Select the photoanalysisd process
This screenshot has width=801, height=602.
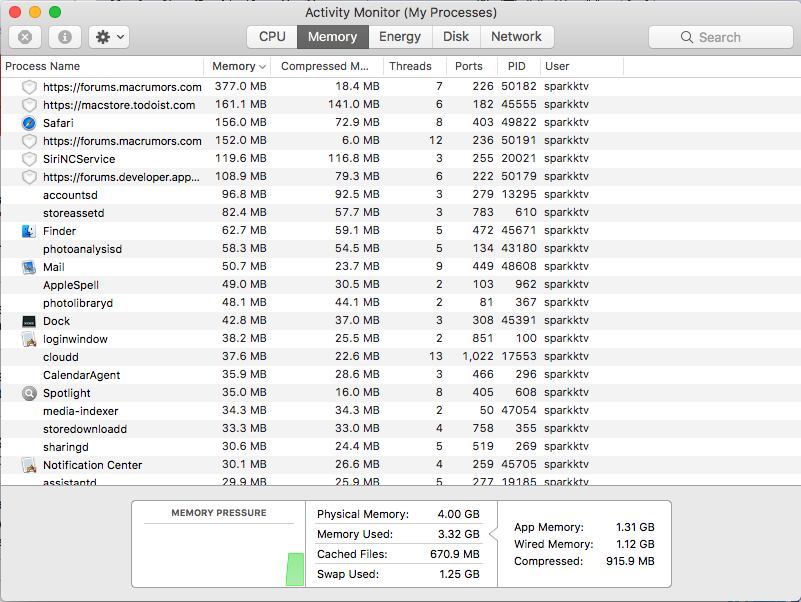[x=400, y=249]
